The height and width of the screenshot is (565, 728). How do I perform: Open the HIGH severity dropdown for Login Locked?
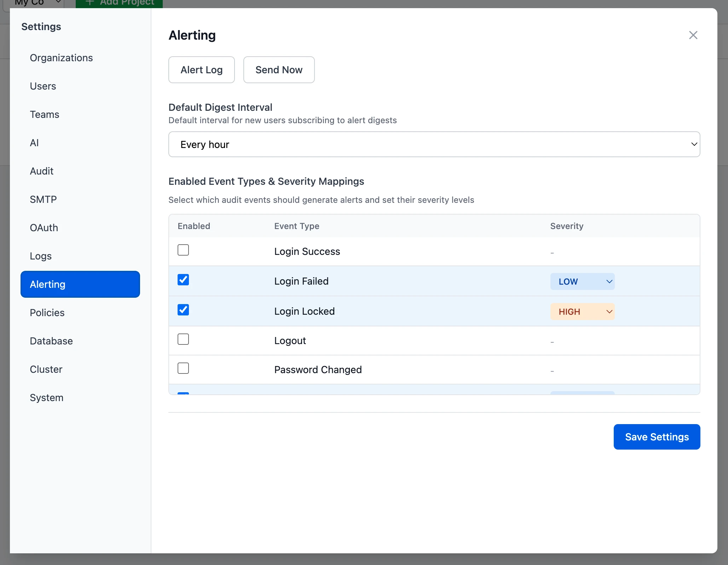[582, 312]
